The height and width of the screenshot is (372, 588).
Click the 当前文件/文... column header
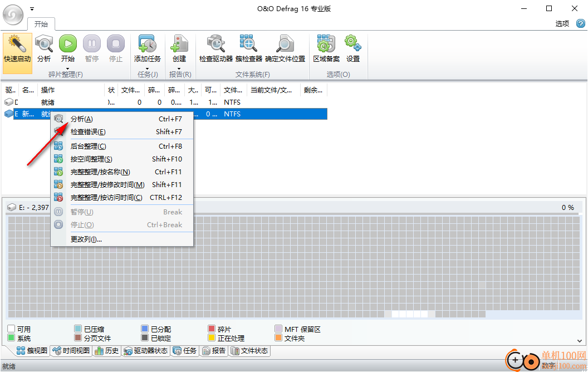click(273, 90)
